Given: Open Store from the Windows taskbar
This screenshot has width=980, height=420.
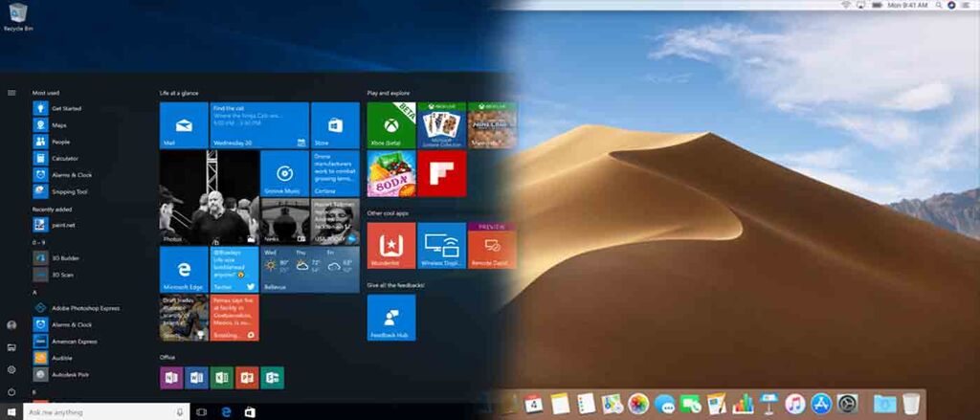Looking at the screenshot, I should [250, 412].
